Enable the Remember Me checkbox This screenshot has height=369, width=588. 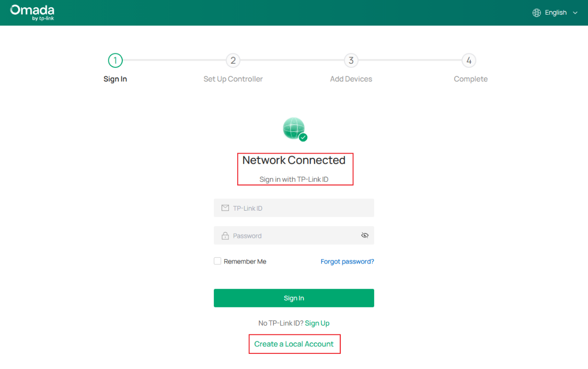(217, 261)
